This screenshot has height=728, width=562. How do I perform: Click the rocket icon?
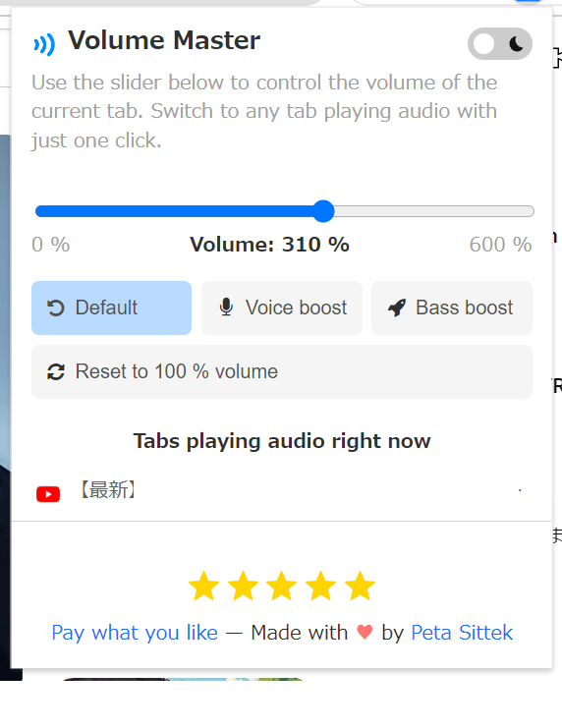pos(397,308)
